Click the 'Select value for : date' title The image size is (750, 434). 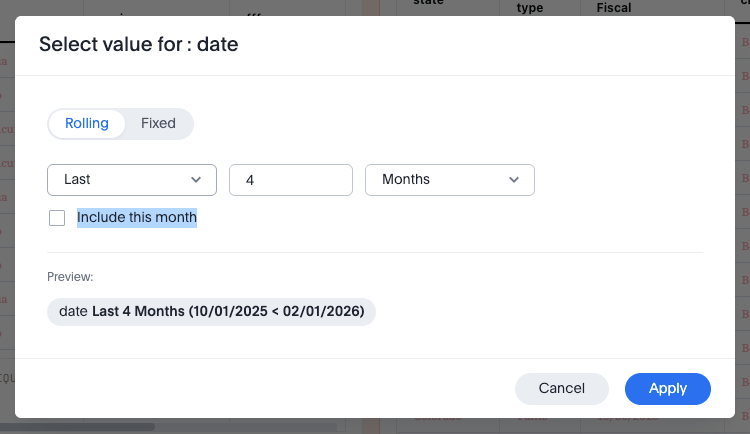point(138,44)
